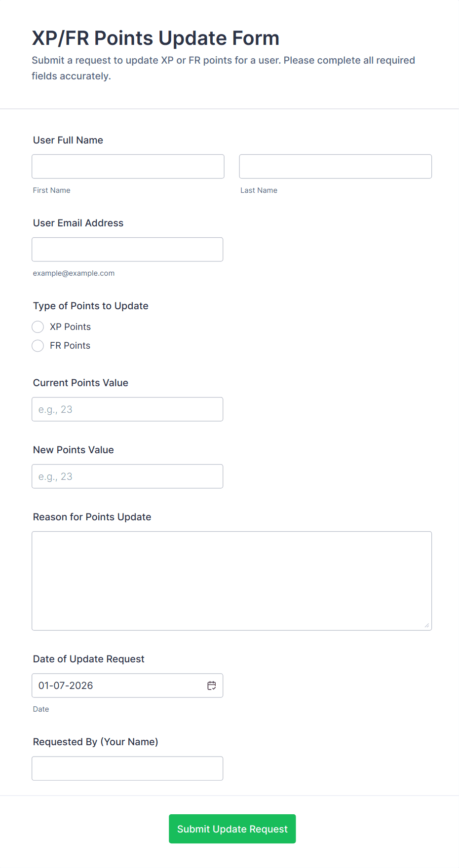This screenshot has height=868, width=459.
Task: Select the FR Points radio button
Action: pyautogui.click(x=38, y=346)
